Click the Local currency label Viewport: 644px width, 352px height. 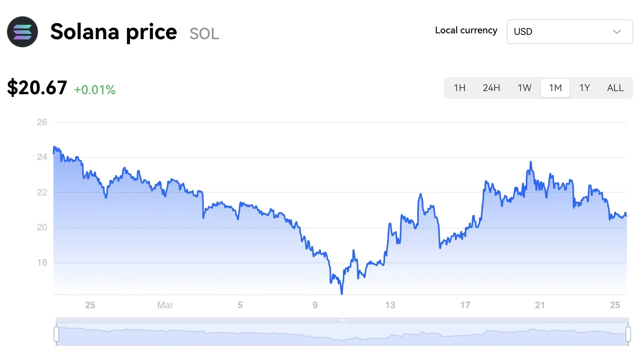(x=466, y=31)
